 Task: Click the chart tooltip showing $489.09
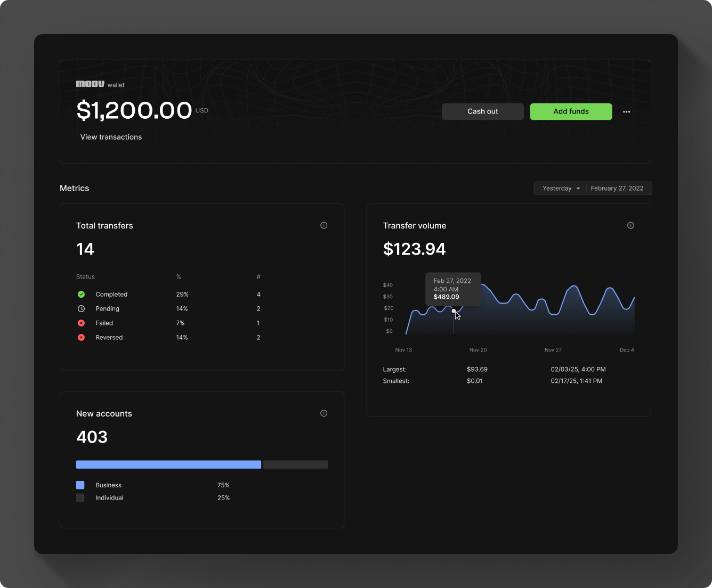coord(453,289)
